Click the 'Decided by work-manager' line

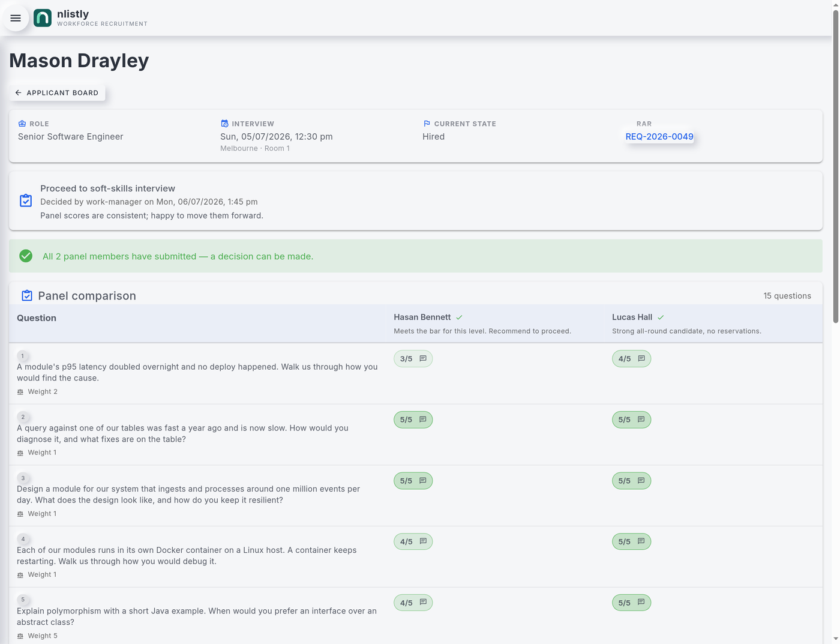pyautogui.click(x=149, y=202)
